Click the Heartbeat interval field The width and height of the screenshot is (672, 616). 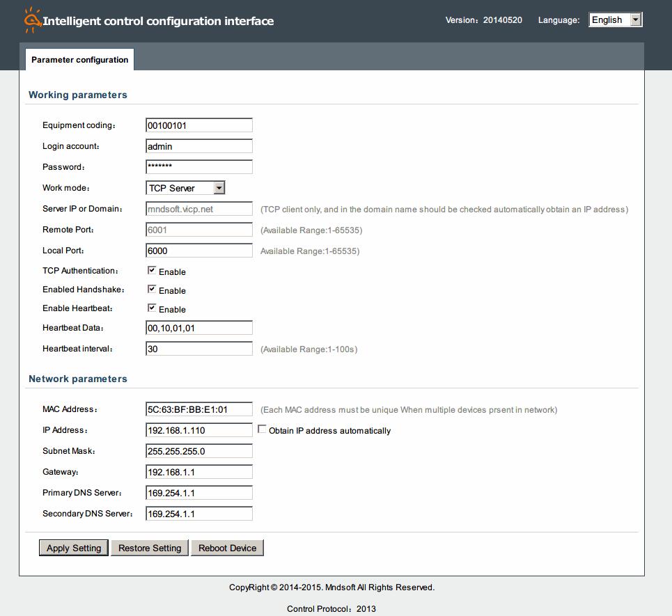[199, 349]
